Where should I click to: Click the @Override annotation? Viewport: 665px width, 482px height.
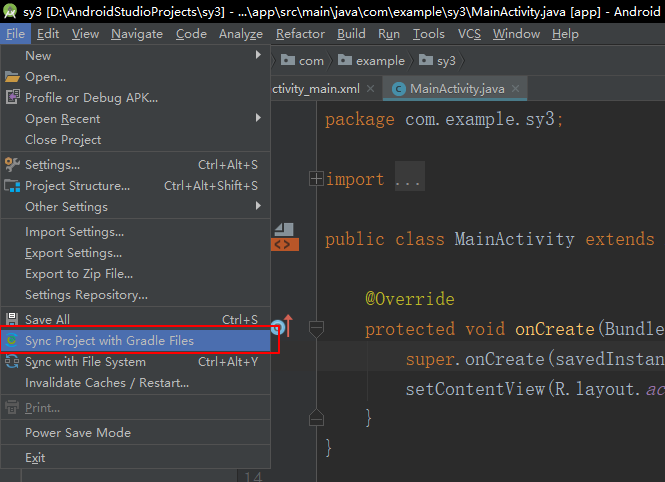[410, 299]
